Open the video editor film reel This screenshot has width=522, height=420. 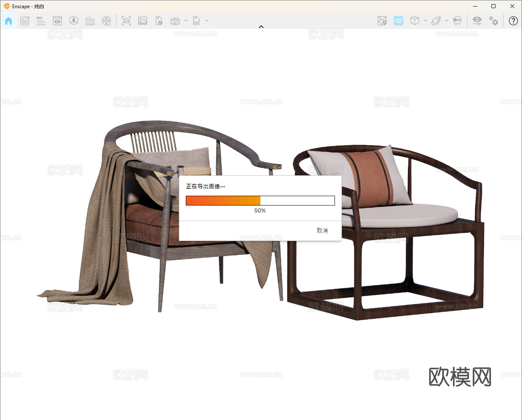click(x=106, y=21)
